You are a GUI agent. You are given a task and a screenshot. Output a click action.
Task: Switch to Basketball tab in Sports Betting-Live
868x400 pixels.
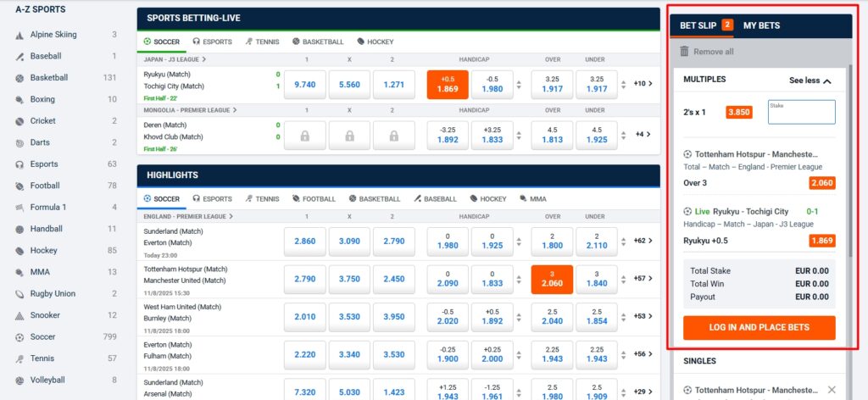[x=318, y=42]
